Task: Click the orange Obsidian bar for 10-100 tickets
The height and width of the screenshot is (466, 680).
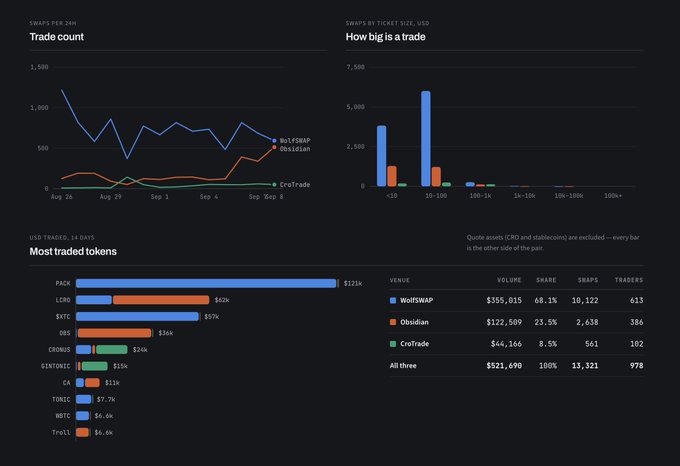Action: point(436,176)
